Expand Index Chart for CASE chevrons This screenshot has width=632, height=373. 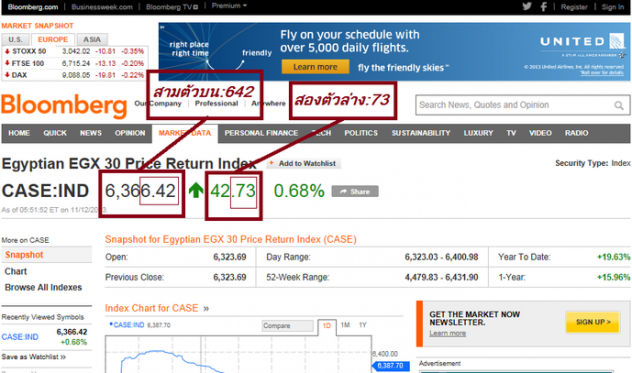(206, 309)
